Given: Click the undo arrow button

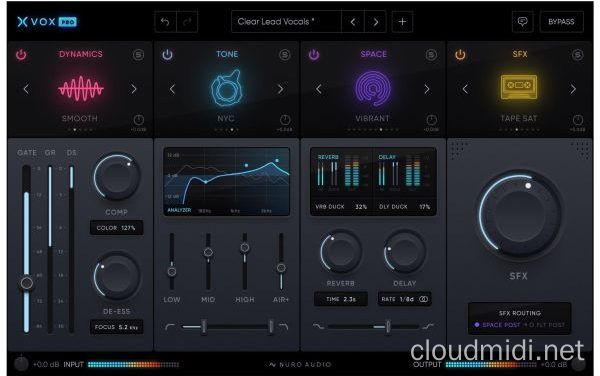Looking at the screenshot, I should [x=165, y=22].
